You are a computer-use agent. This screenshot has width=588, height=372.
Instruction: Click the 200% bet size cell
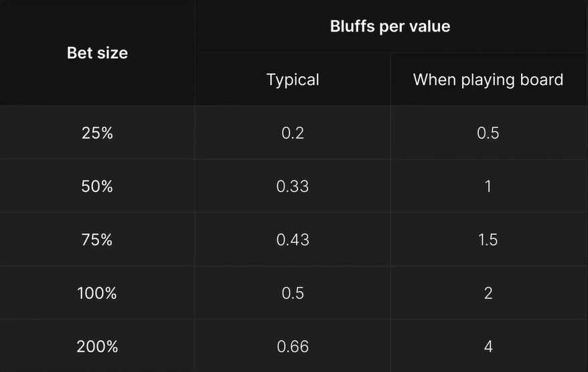(x=97, y=346)
